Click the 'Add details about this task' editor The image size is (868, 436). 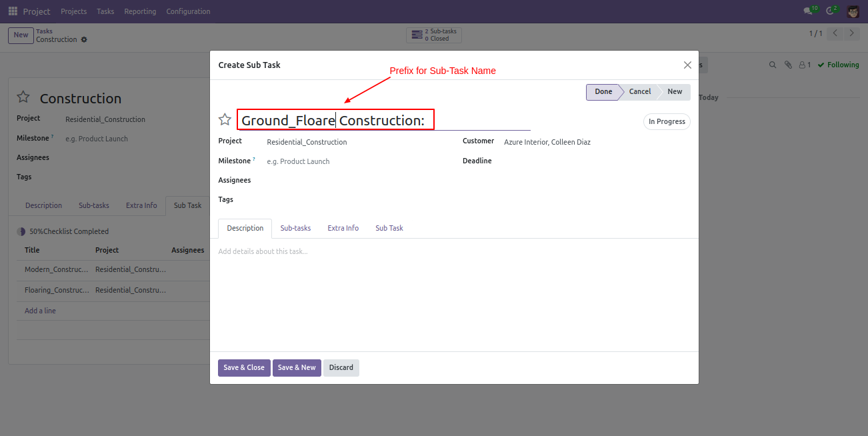pyautogui.click(x=454, y=252)
